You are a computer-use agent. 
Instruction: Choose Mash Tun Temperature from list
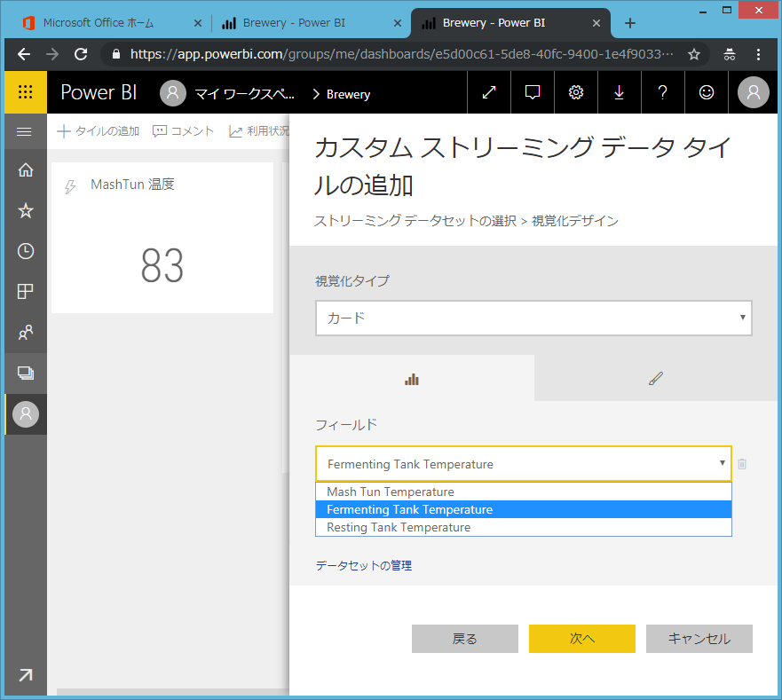(x=524, y=492)
